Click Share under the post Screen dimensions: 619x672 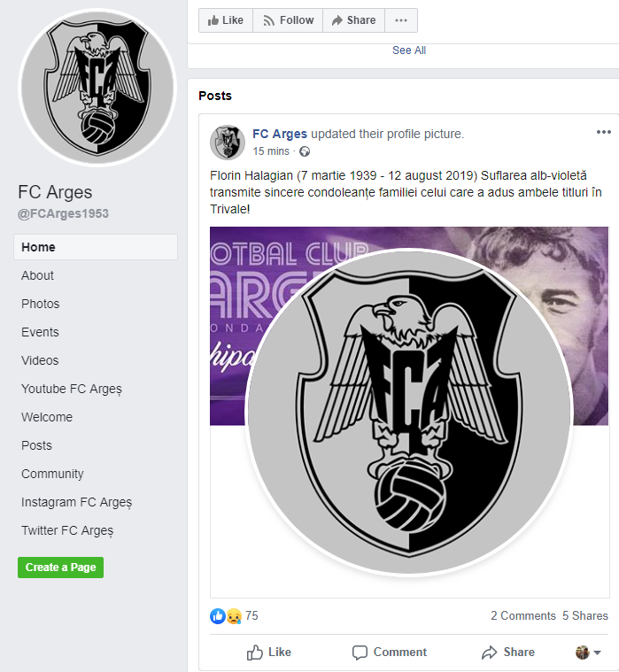pyautogui.click(x=507, y=653)
